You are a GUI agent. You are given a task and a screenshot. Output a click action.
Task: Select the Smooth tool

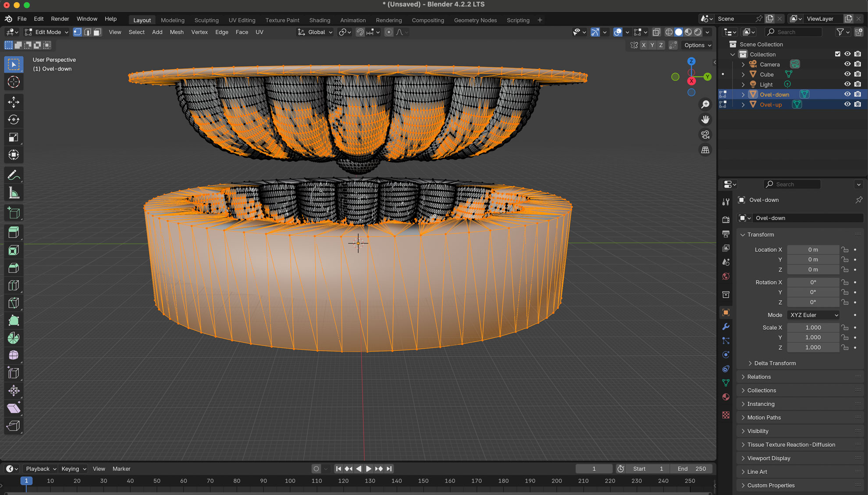(x=14, y=356)
